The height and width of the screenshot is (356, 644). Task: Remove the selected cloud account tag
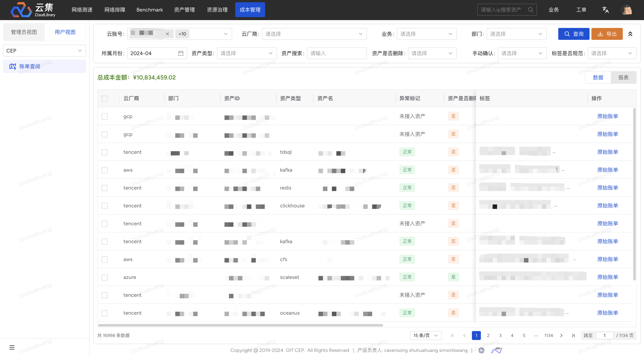167,34
